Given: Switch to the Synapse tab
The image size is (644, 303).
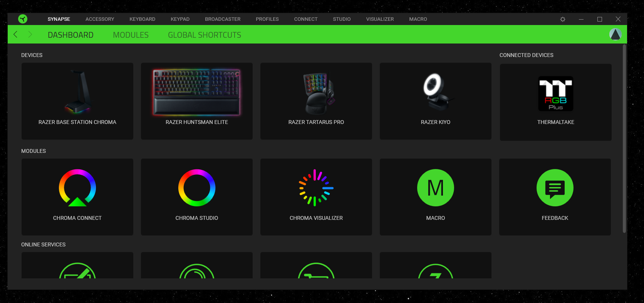Looking at the screenshot, I should [x=59, y=19].
